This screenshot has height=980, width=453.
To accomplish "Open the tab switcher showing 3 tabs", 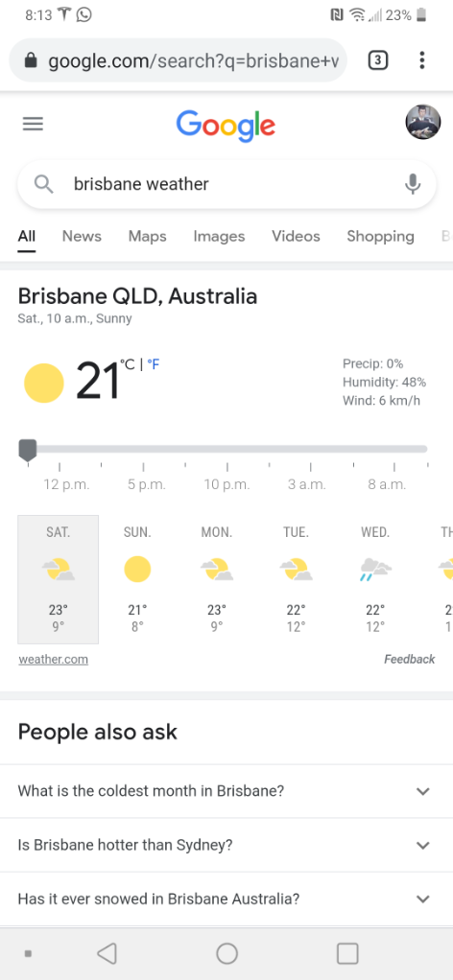I will [x=378, y=60].
